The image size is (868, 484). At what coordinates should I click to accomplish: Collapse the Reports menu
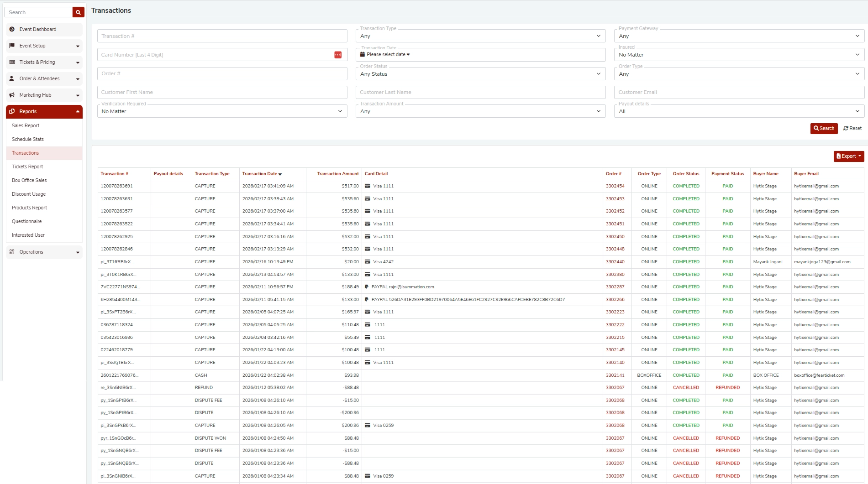(44, 111)
